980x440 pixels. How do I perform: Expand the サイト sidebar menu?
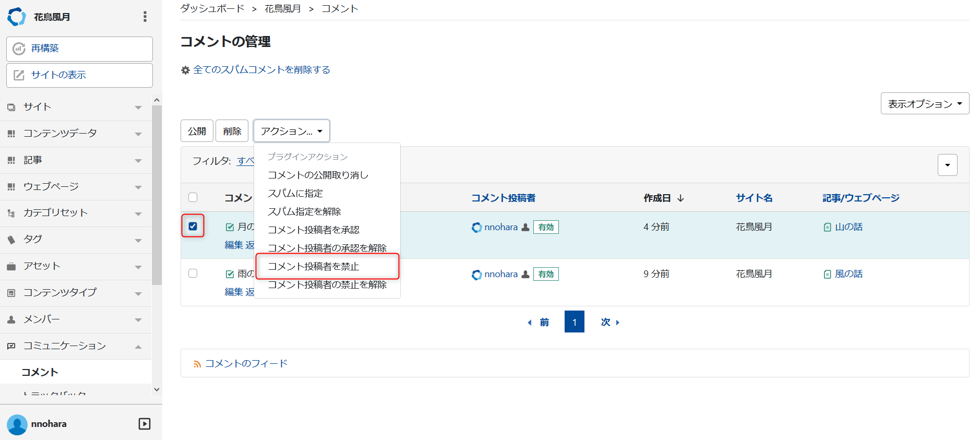coord(138,108)
